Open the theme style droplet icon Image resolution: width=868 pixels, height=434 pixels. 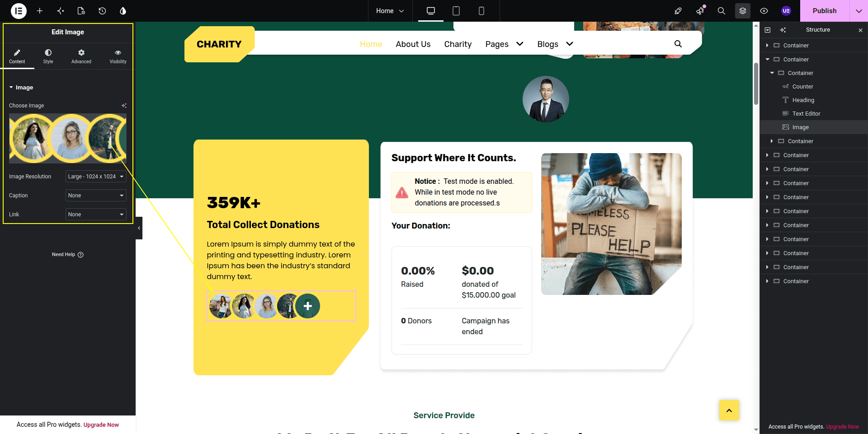tap(123, 11)
